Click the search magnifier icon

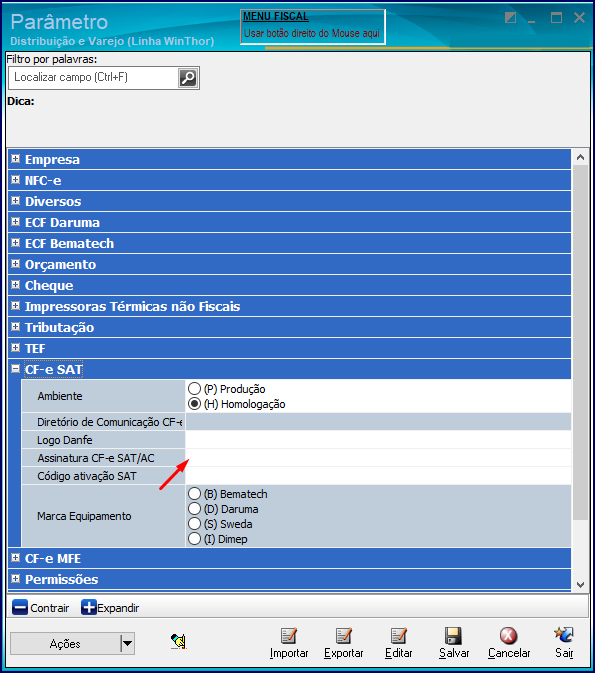188,78
